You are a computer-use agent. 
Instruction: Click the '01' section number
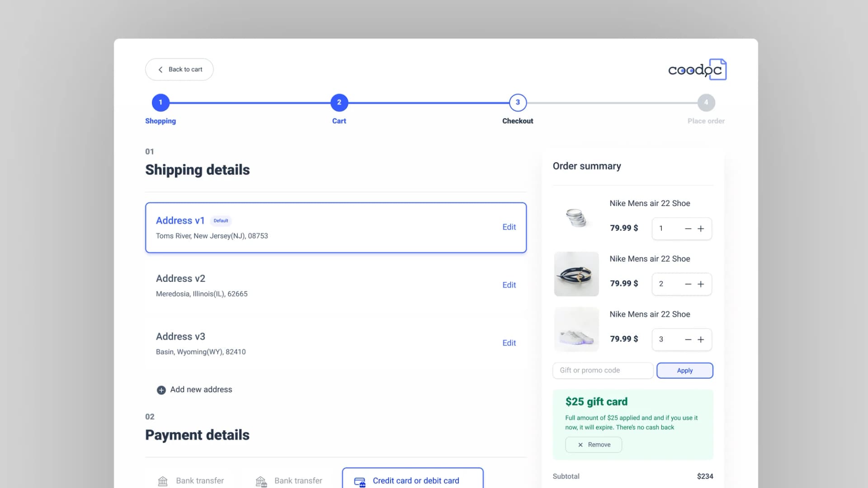click(150, 152)
